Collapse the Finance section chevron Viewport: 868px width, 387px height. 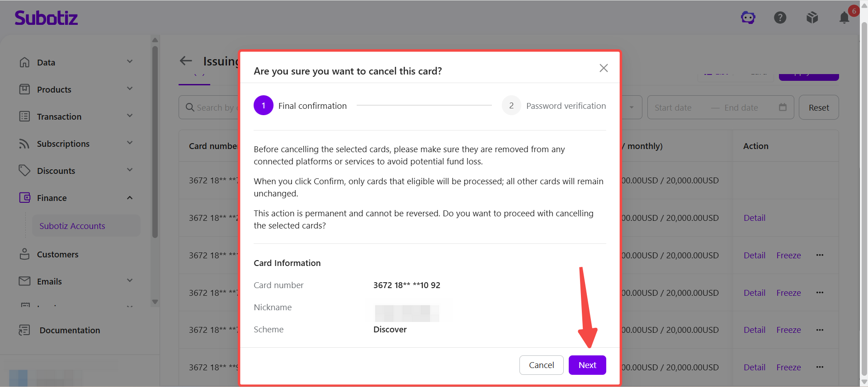click(130, 198)
